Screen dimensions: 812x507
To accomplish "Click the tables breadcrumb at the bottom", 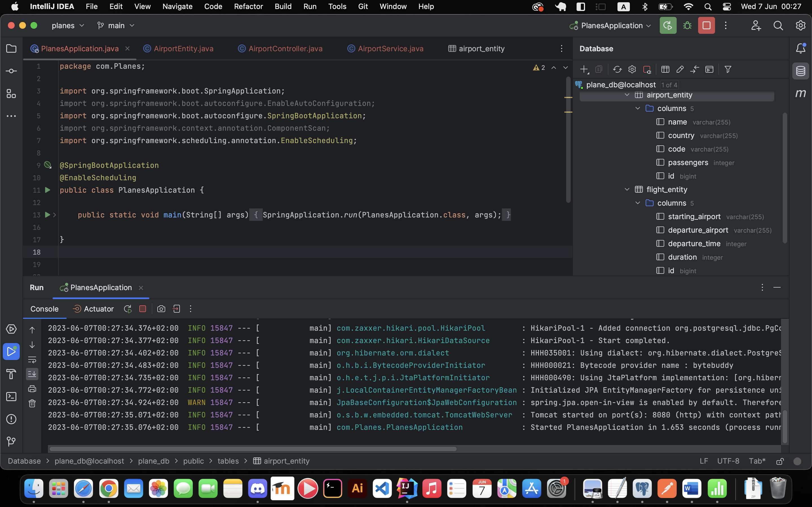I will [x=228, y=461].
